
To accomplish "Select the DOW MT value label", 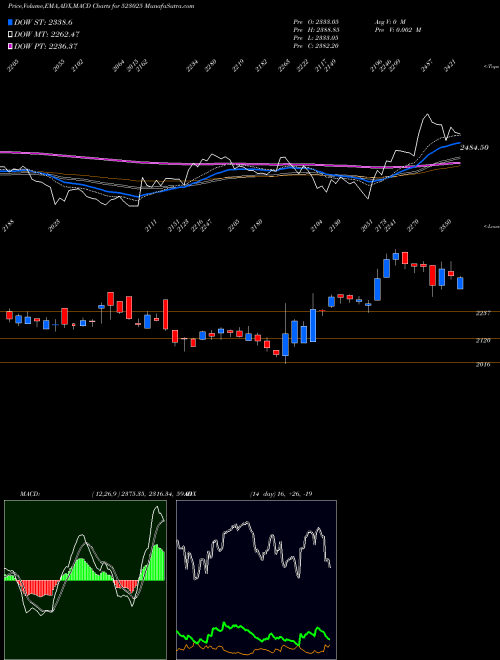I will (47, 35).
